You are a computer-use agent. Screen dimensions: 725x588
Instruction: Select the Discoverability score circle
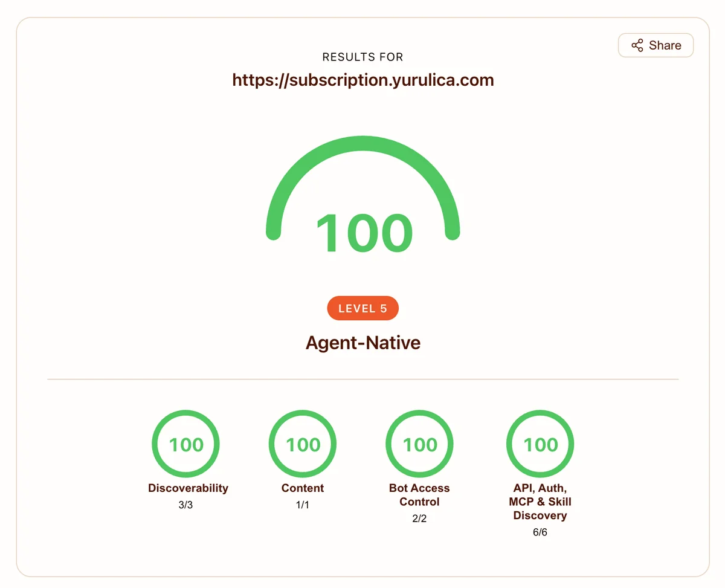186,445
